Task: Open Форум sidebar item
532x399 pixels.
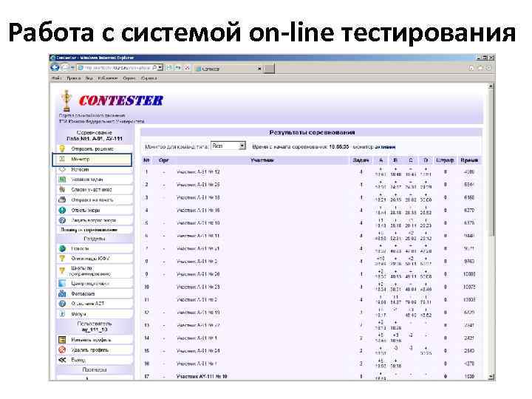Action: click(94, 314)
